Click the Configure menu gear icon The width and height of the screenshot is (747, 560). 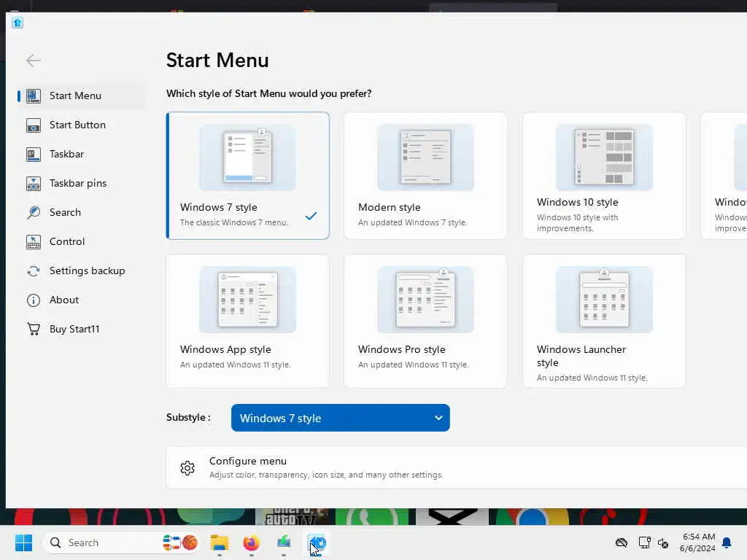(187, 467)
